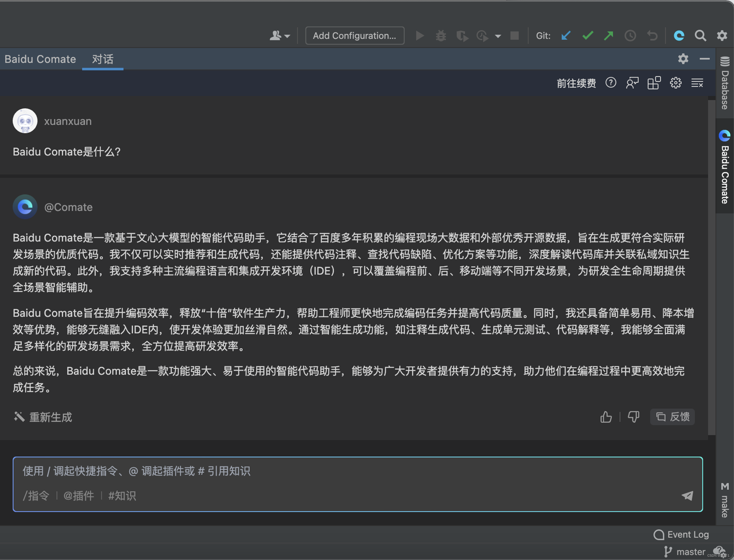Click the @Comate name label
The image size is (734, 560).
(x=68, y=207)
